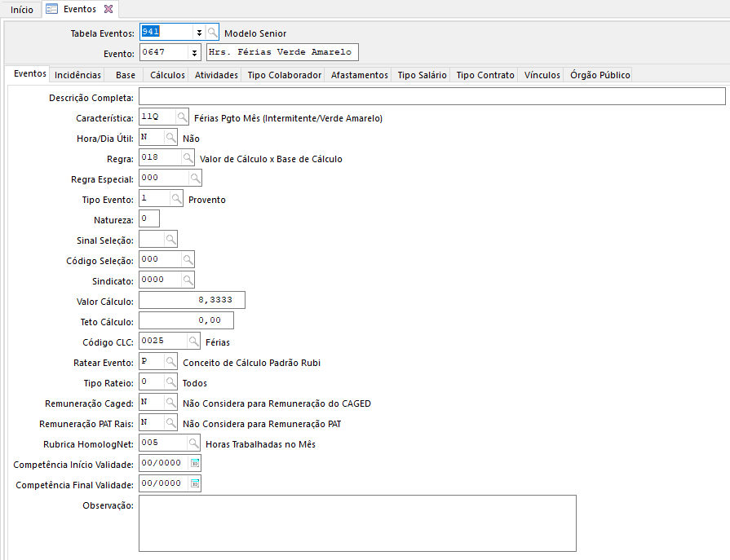Open the Regra field search icon
Viewport: 730px width, 560px height.
click(x=188, y=158)
